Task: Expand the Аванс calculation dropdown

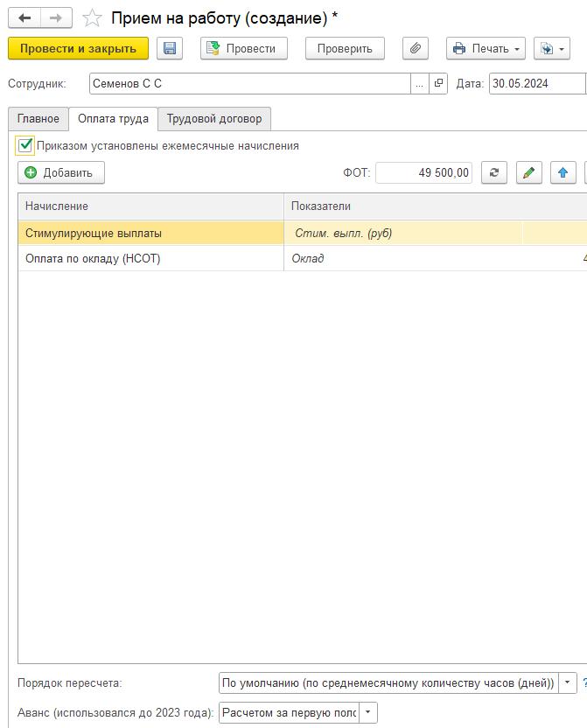Action: tap(368, 713)
